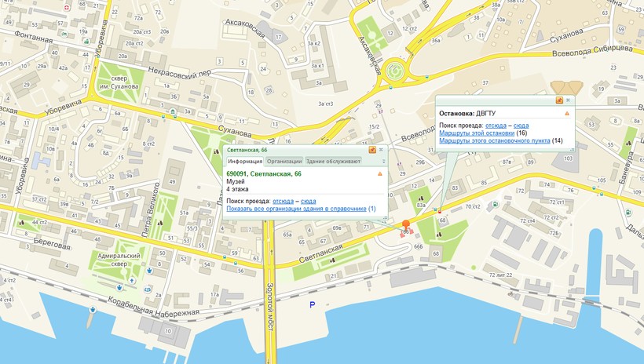
Task: Open Маршруты этой остановки link
Action: [482, 133]
